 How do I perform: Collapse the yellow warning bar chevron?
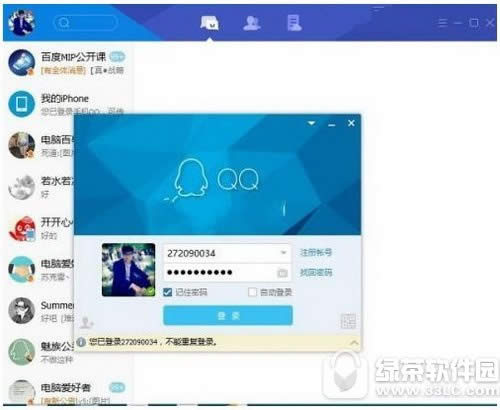tap(354, 342)
